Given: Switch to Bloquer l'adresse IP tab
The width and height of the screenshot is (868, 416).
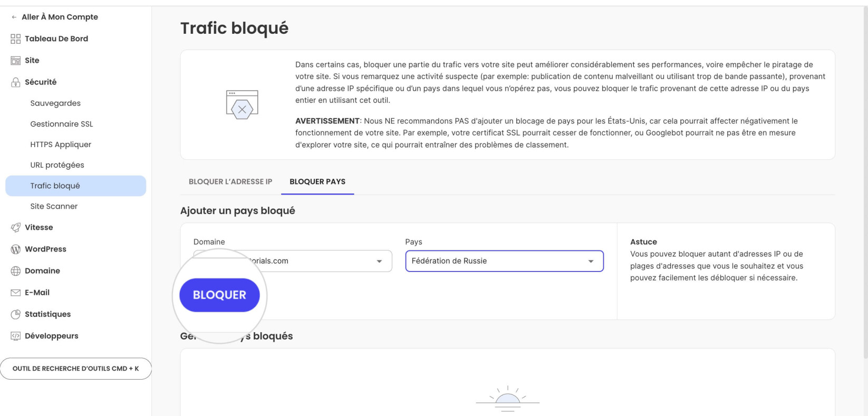Looking at the screenshot, I should coord(230,181).
